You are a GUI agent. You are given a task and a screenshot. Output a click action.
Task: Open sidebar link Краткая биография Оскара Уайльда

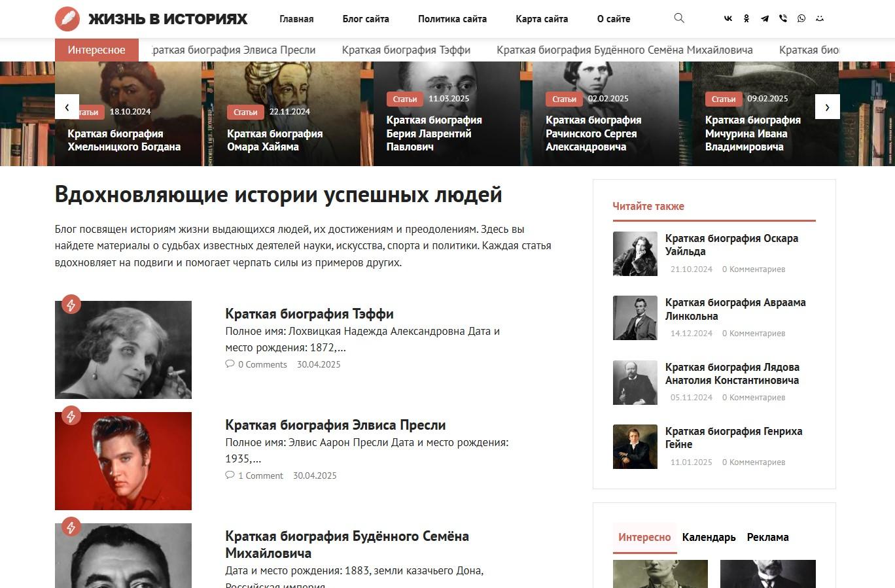point(731,245)
